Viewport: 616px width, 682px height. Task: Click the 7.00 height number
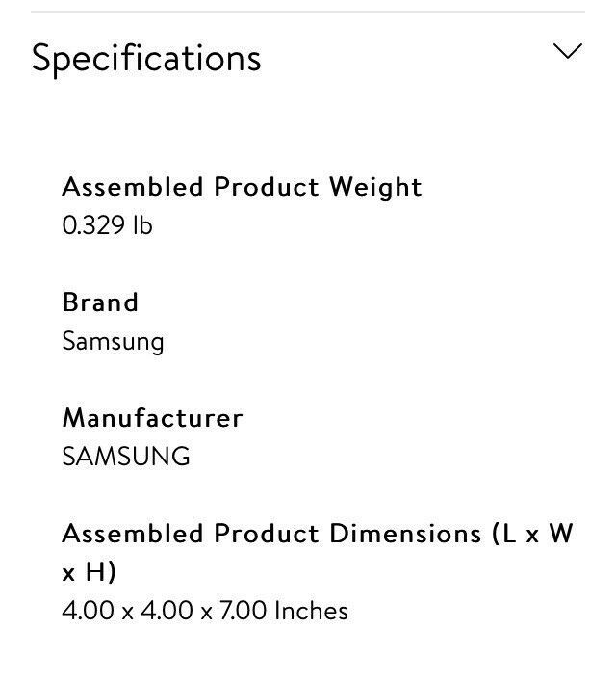pyautogui.click(x=243, y=610)
